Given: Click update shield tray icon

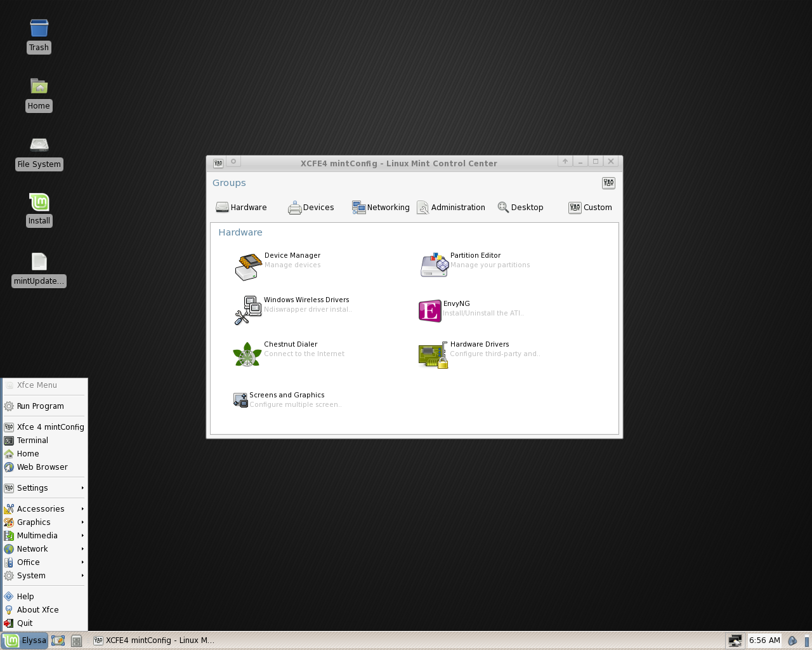Looking at the screenshot, I should [792, 640].
